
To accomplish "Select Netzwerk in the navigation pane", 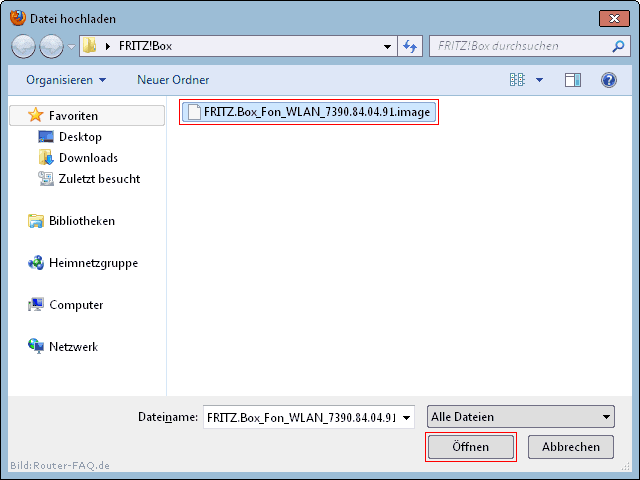I will click(73, 347).
